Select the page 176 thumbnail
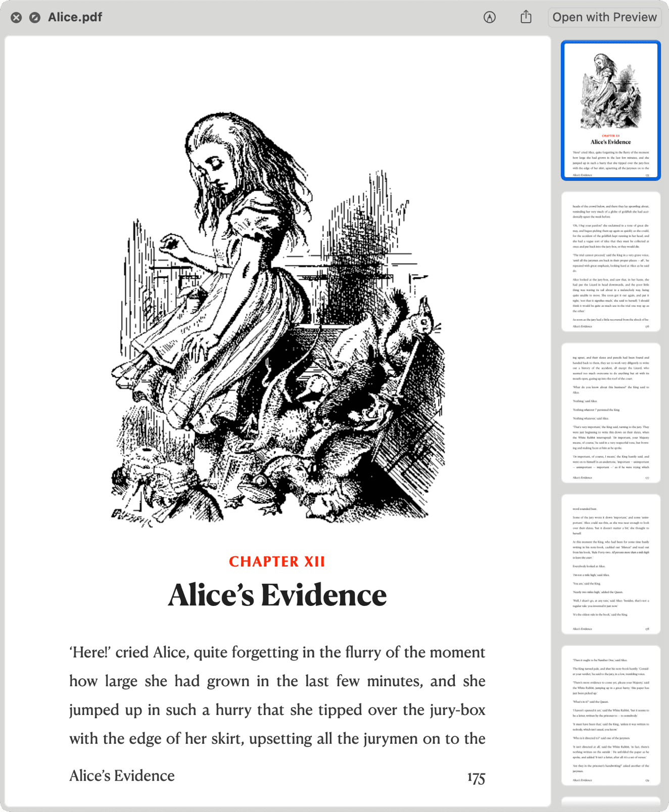Image resolution: width=669 pixels, height=812 pixels. tap(611, 262)
